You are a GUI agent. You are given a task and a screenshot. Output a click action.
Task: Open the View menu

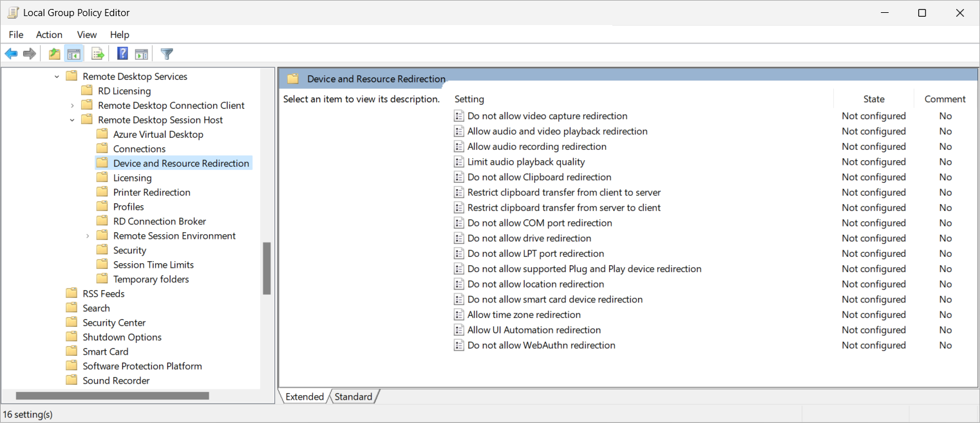[86, 34]
